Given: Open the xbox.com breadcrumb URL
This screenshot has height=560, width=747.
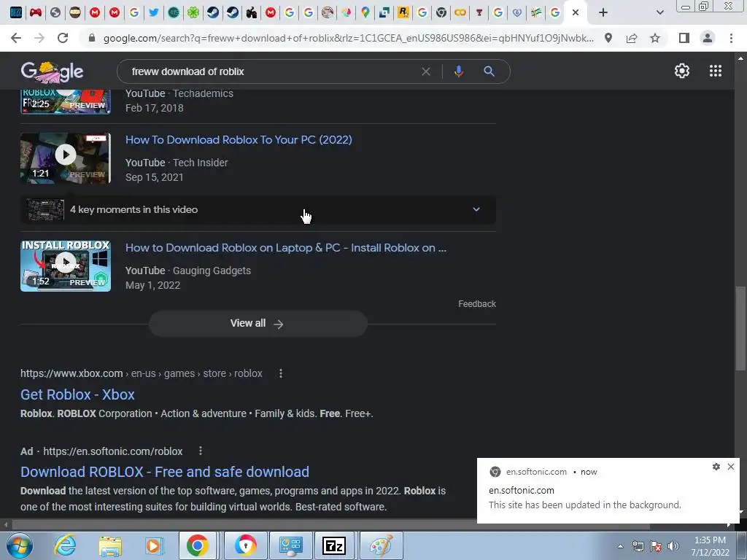Looking at the screenshot, I should pyautogui.click(x=141, y=373).
